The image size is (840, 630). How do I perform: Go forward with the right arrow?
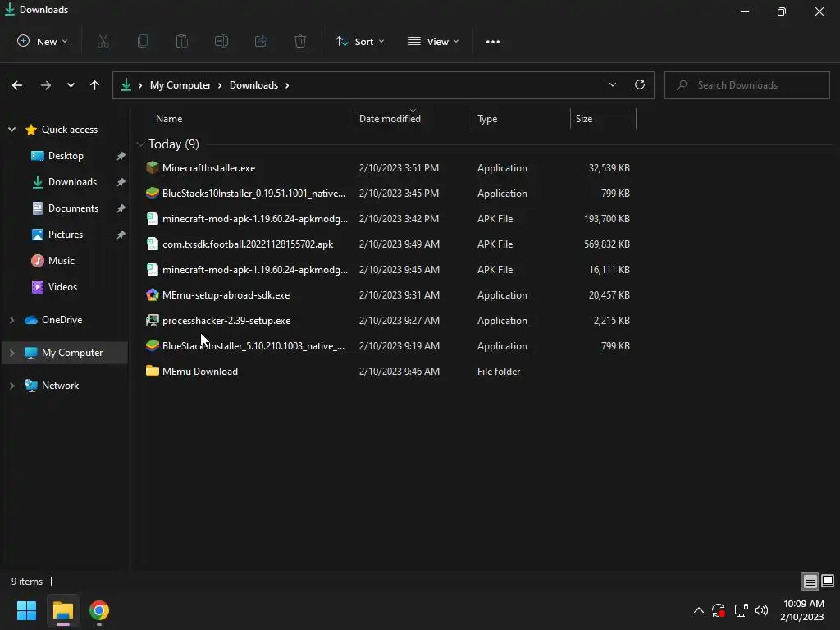click(46, 85)
